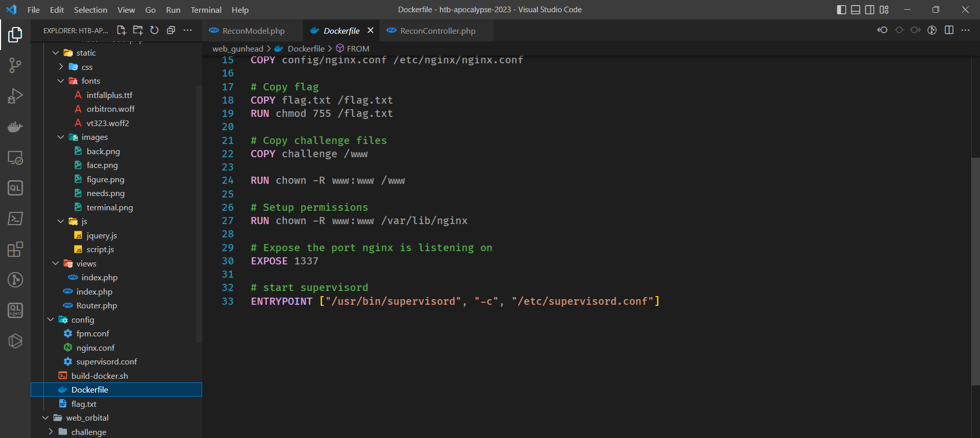Open editor more actions ellipsis
980x438 pixels.
click(x=965, y=30)
